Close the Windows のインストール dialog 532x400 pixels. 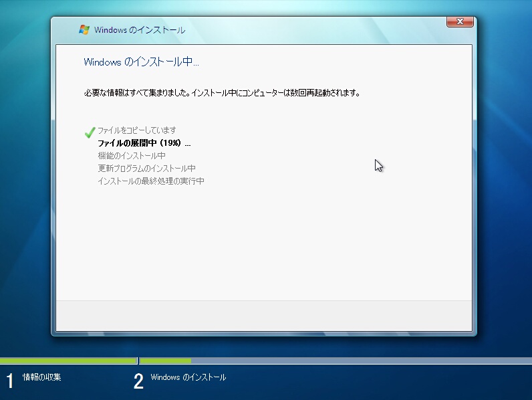[x=460, y=21]
